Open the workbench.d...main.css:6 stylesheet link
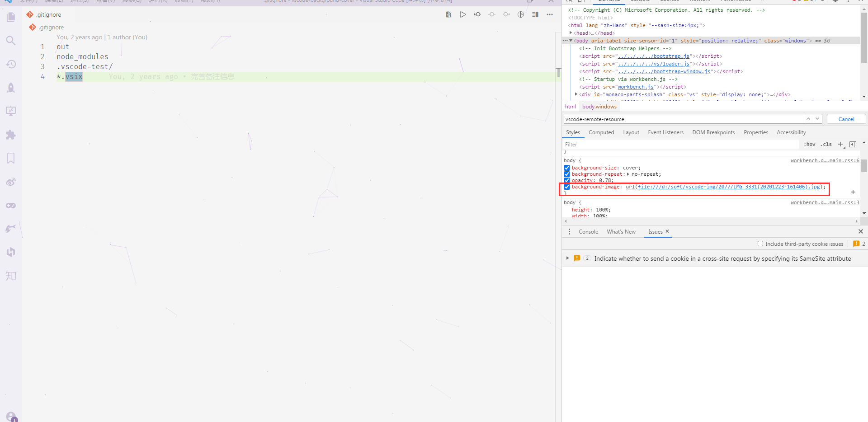 [x=825, y=160]
